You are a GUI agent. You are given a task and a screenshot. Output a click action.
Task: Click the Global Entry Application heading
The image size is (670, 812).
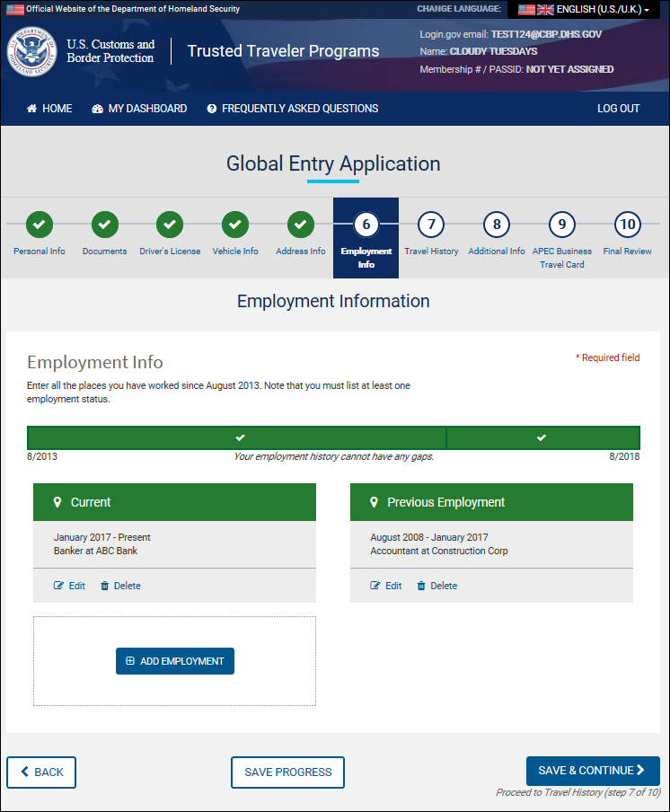(333, 163)
